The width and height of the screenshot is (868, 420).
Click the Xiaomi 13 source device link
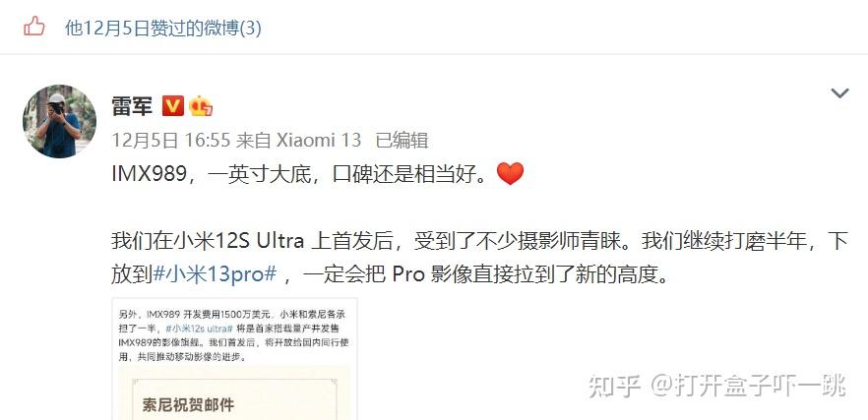click(318, 140)
